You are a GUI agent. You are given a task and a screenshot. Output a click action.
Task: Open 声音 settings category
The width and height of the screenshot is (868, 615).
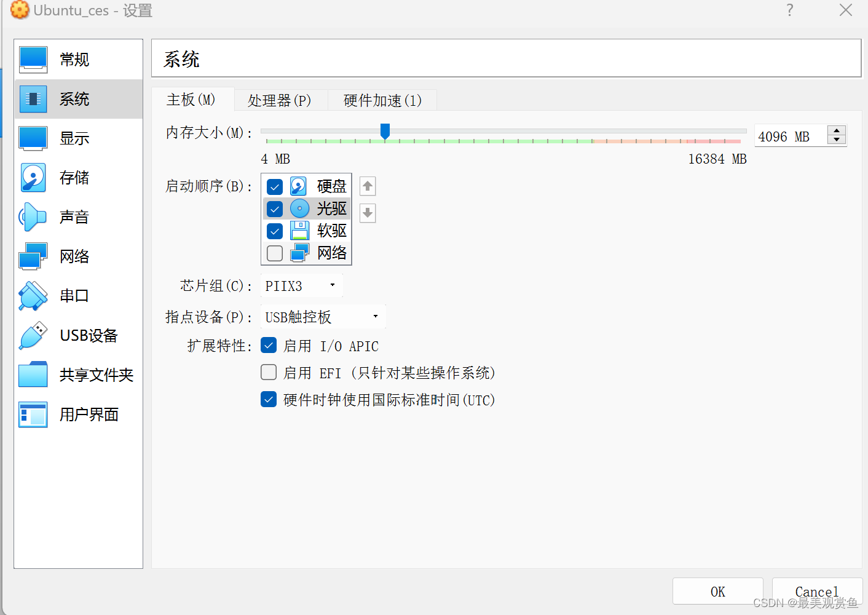[79, 217]
